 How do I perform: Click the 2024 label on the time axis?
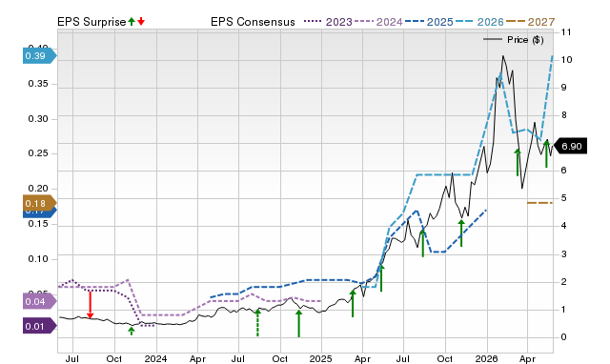(156, 358)
